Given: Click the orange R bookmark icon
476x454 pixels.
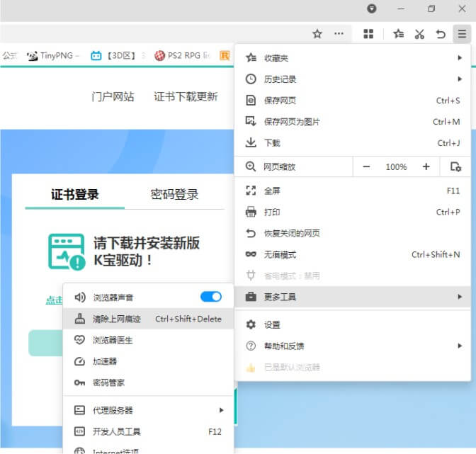Looking at the screenshot, I should (x=225, y=55).
